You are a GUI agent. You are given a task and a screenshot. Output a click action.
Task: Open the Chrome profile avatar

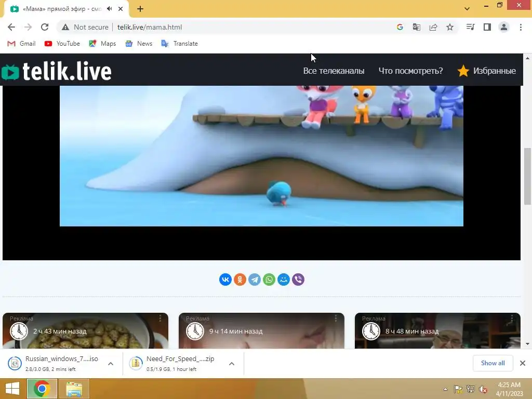click(x=504, y=27)
